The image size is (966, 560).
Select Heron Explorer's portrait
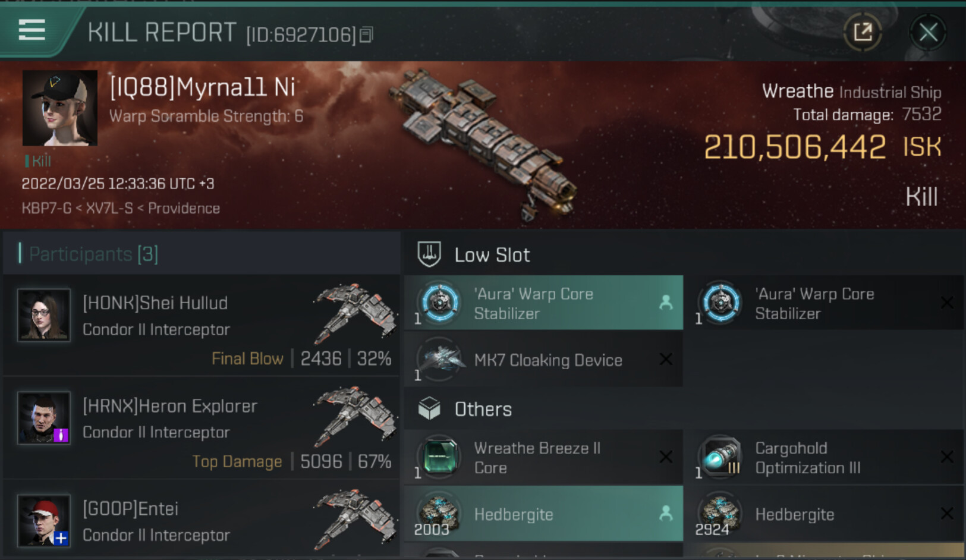click(x=43, y=417)
